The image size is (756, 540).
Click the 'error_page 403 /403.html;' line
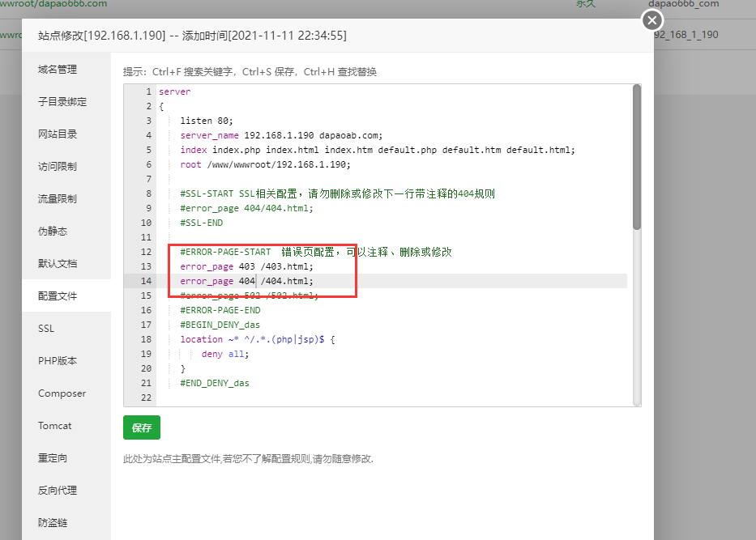coord(246,266)
